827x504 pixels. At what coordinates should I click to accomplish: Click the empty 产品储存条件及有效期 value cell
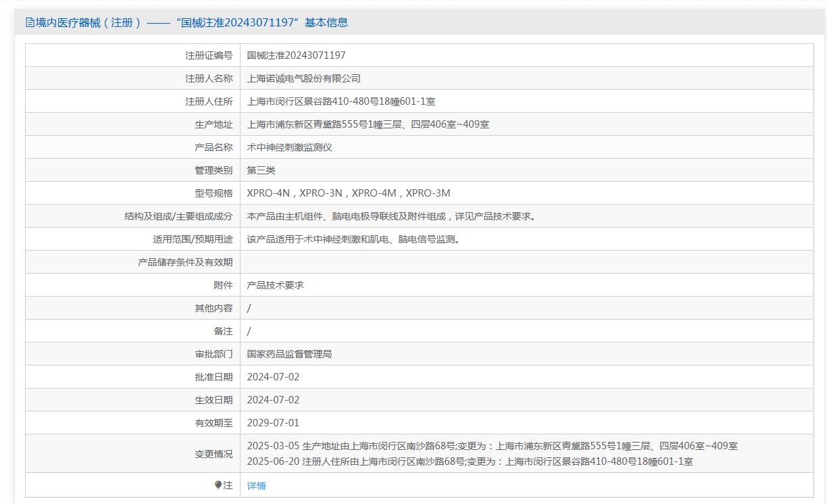[x=526, y=262]
